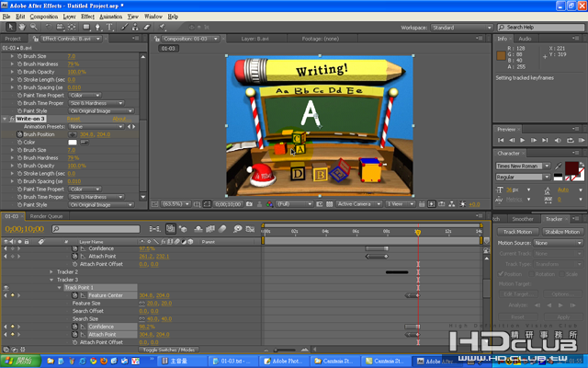Open resolution Full dropdown
This screenshot has width=588, height=368.
[294, 204]
